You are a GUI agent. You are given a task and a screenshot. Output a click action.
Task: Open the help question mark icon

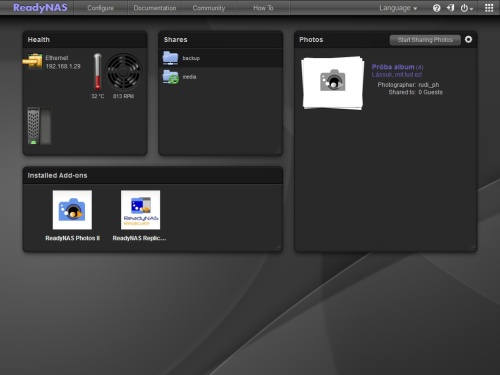[436, 8]
